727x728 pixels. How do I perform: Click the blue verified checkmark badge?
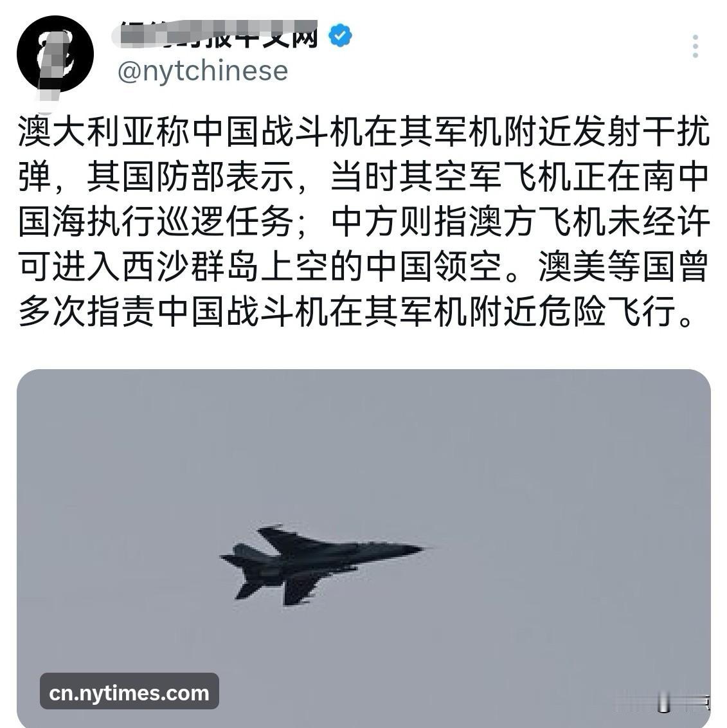pyautogui.click(x=340, y=35)
